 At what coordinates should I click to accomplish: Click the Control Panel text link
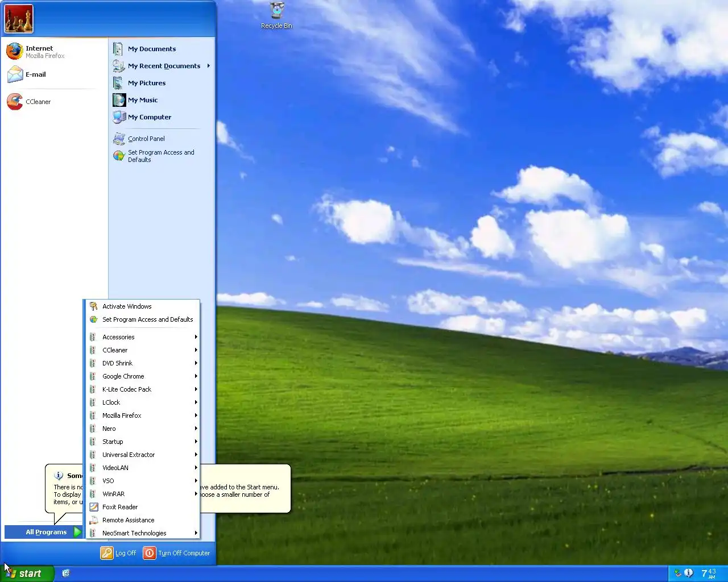point(146,139)
